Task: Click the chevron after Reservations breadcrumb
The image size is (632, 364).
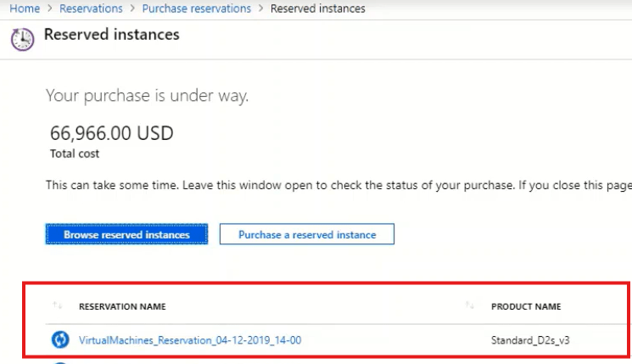Action: [x=132, y=8]
